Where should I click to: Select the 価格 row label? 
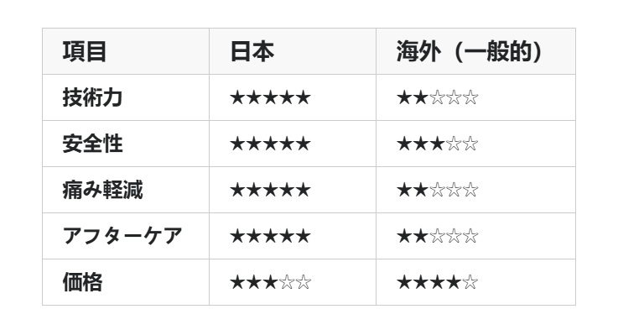[x=82, y=282]
